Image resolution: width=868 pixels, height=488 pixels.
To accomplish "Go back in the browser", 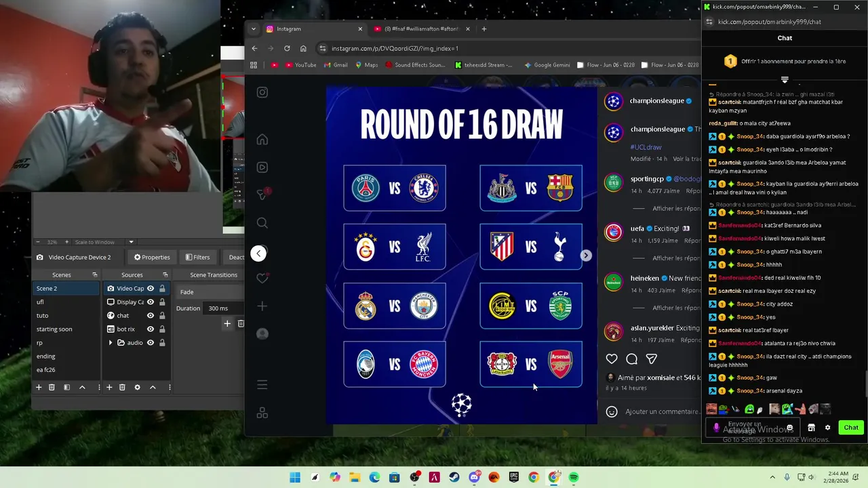I will tap(254, 48).
